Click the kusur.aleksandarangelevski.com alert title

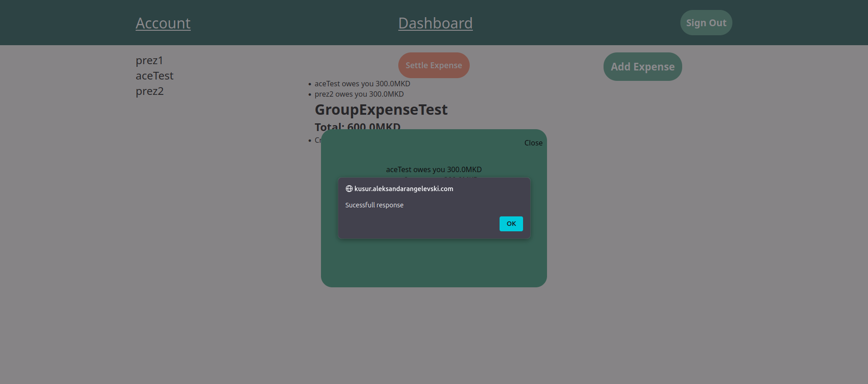[x=403, y=189]
